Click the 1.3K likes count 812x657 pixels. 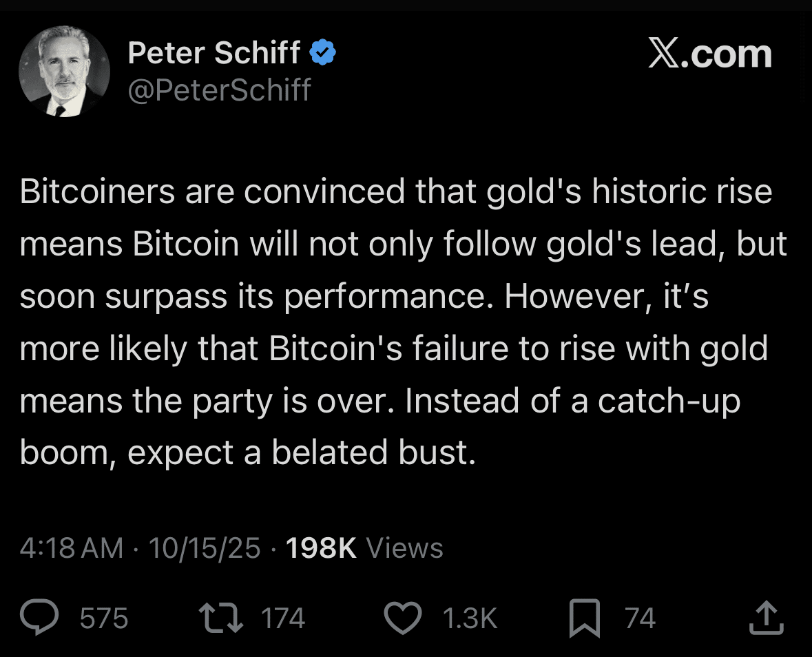[469, 618]
